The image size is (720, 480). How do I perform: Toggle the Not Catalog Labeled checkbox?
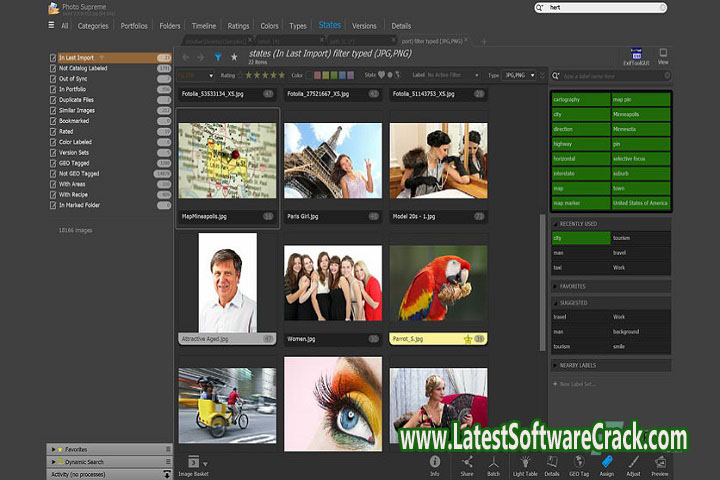[53, 68]
